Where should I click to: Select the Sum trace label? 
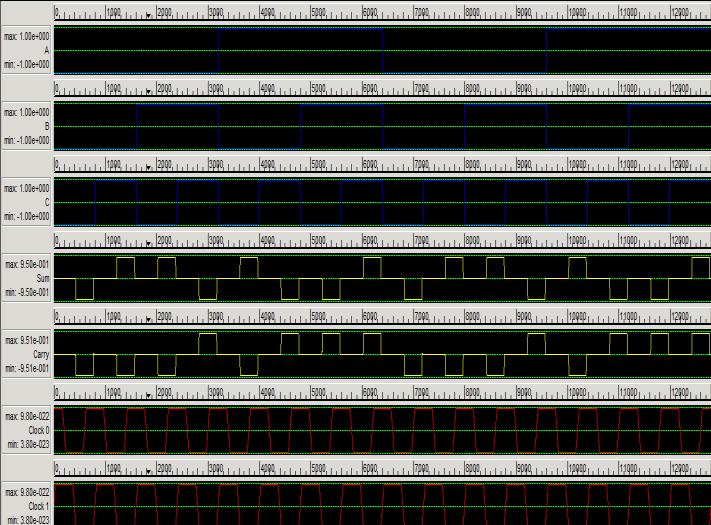click(43, 278)
